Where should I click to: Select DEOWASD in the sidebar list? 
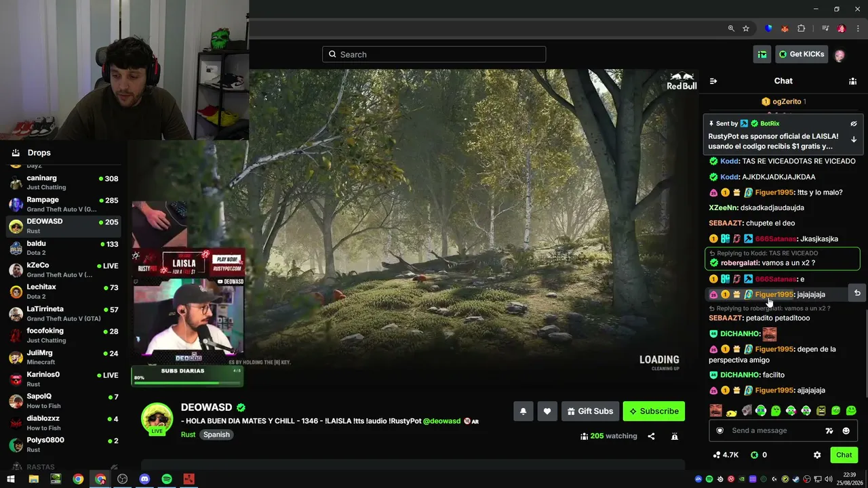[62, 226]
